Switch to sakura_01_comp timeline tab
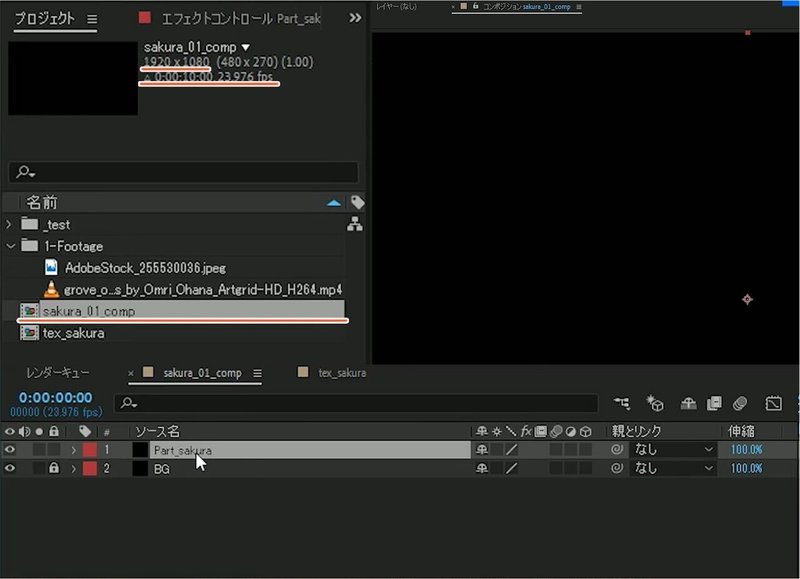The width and height of the screenshot is (800, 579). point(202,373)
